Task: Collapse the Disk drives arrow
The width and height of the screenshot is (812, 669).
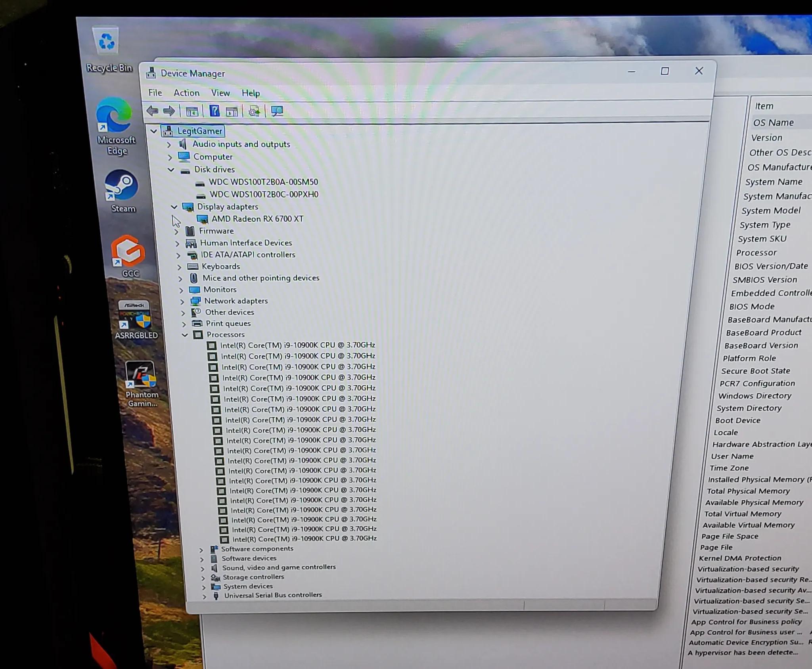Action: click(x=171, y=170)
